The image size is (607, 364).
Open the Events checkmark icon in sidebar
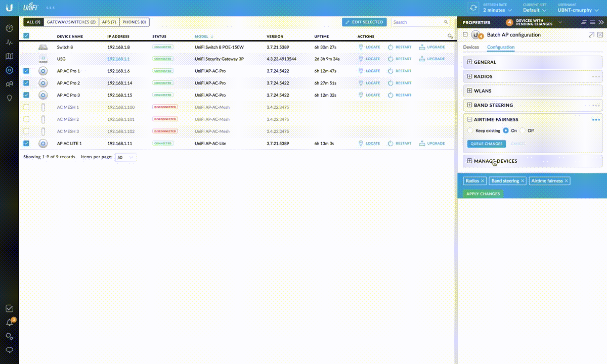tap(9, 308)
